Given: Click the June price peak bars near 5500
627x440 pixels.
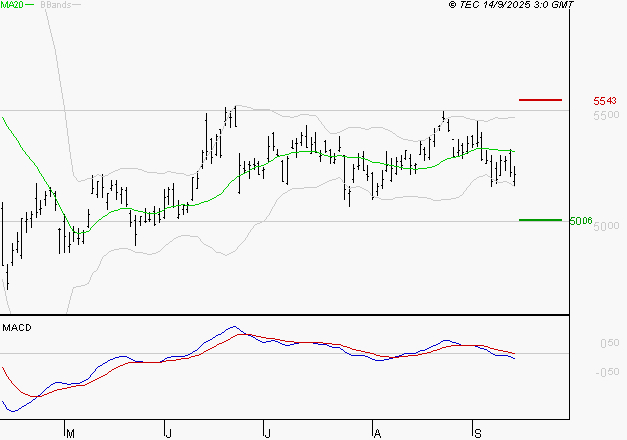Looking at the screenshot, I should [x=230, y=116].
